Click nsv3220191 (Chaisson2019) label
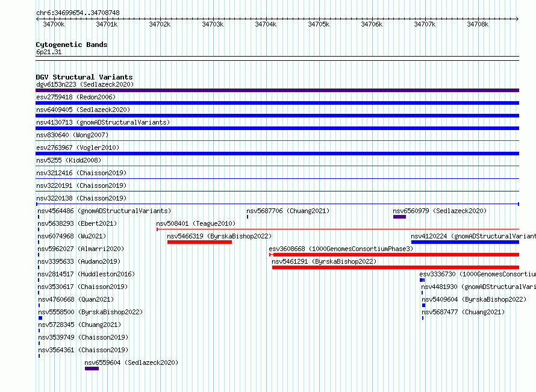The width and height of the screenshot is (536, 392). tap(81, 185)
